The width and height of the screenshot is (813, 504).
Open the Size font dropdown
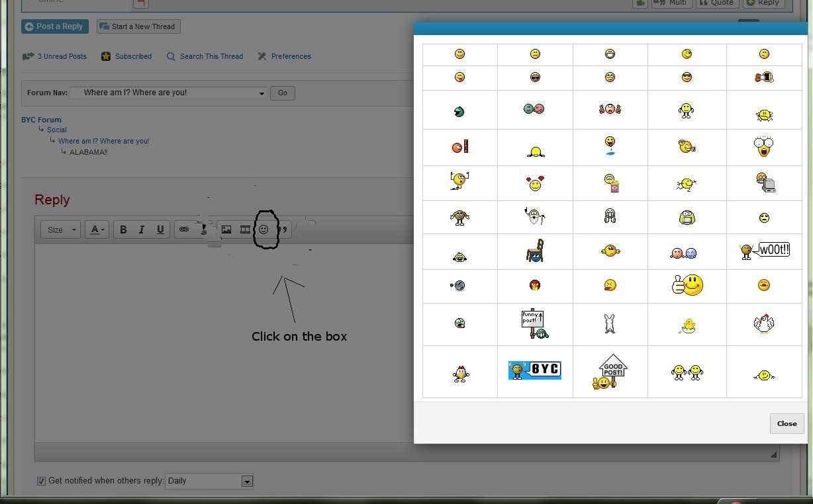pyautogui.click(x=60, y=230)
